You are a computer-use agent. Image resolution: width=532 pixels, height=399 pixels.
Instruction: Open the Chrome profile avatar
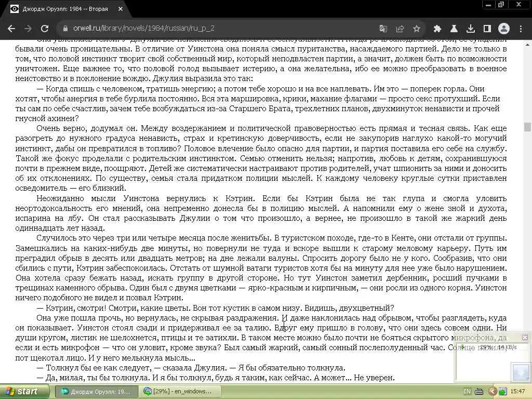point(504,29)
